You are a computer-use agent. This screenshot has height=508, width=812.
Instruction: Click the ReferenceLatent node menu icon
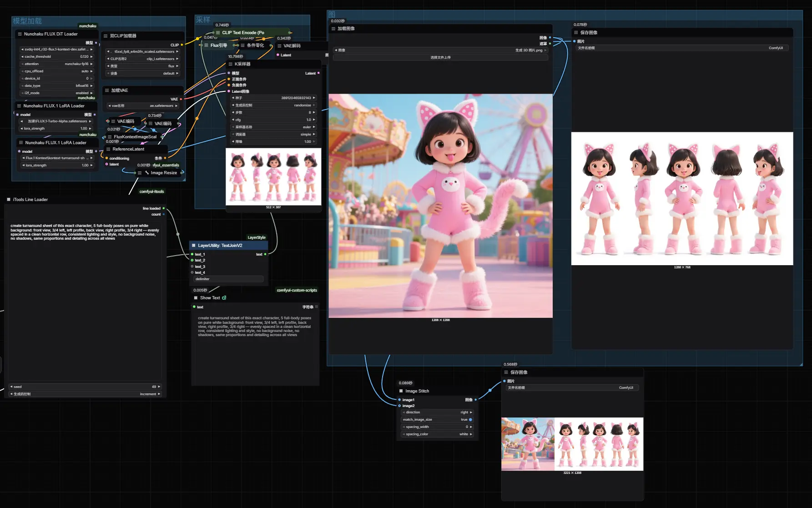(x=108, y=149)
